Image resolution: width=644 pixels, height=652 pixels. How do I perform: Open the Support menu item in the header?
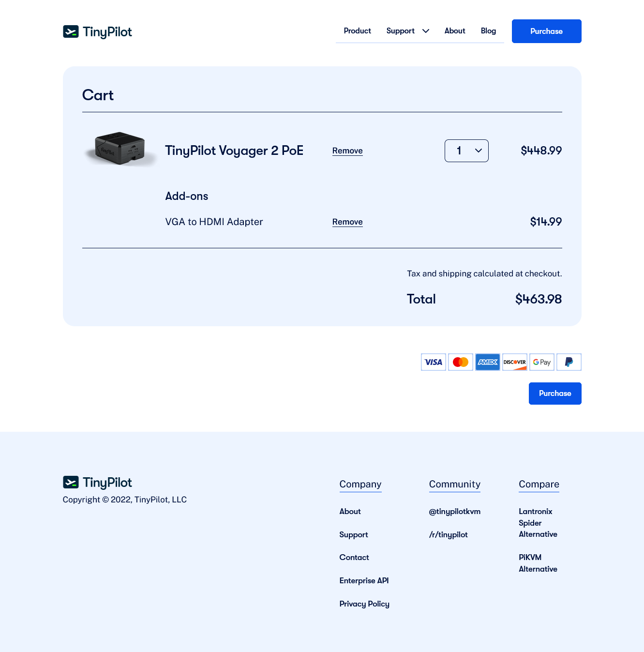pyautogui.click(x=400, y=31)
